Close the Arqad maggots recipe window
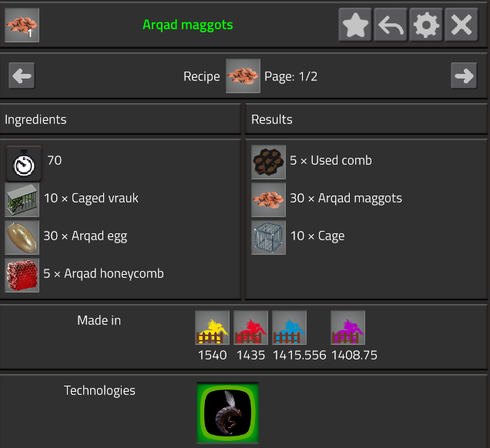This screenshot has width=490, height=448. click(461, 25)
